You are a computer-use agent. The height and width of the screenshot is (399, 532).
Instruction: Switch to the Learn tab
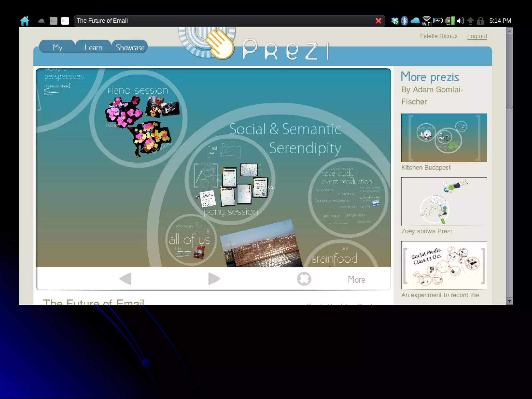click(x=94, y=48)
